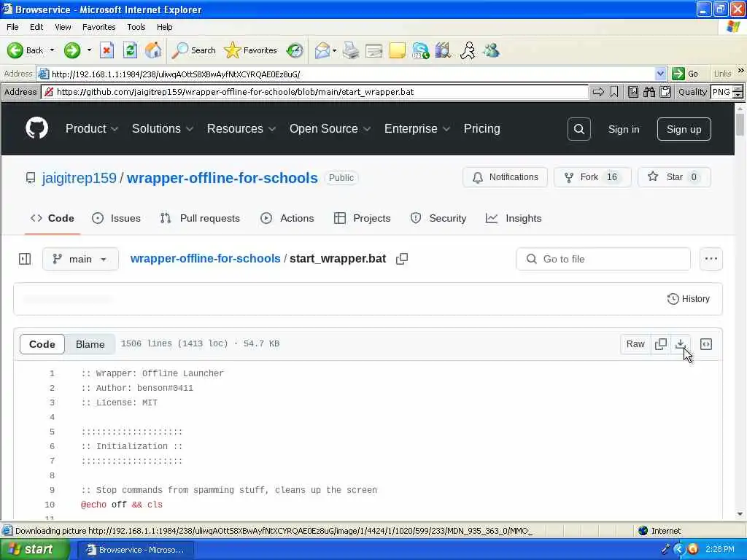This screenshot has height=560, width=747.
Task: Open the Search pane in IE toolbar
Action: click(x=193, y=50)
